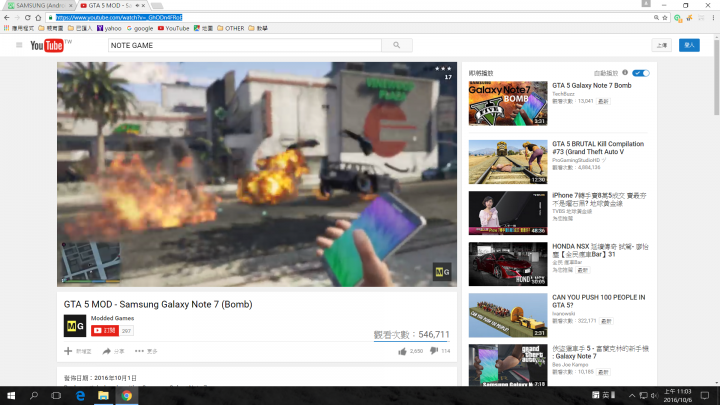The image size is (720, 405).
Task: Open HONDA NSX red car thumbnail
Action: coord(508,264)
